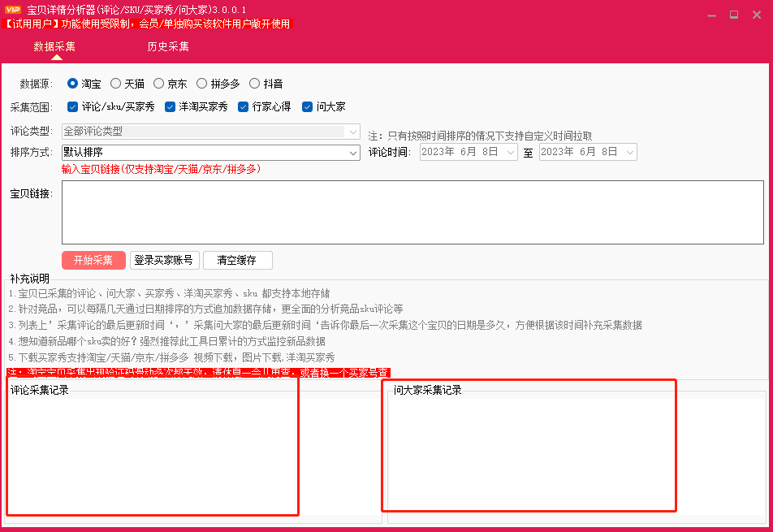
Task: Click the 登录买家账号 button
Action: click(x=165, y=261)
